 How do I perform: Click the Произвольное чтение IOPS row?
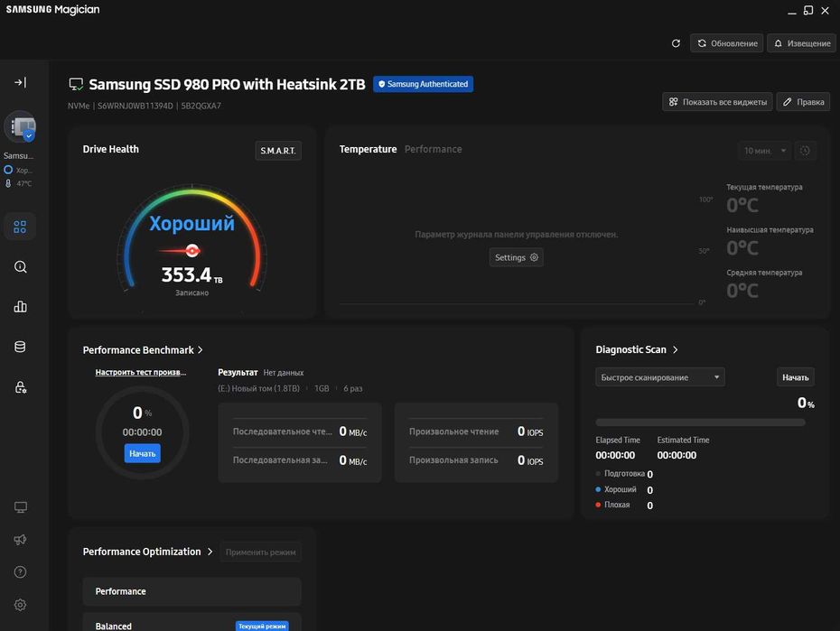[x=476, y=431]
